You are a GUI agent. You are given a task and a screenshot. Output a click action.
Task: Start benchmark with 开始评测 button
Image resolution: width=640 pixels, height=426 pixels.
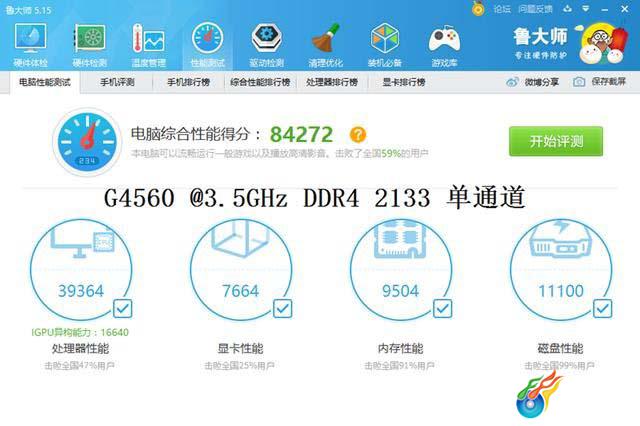556,141
